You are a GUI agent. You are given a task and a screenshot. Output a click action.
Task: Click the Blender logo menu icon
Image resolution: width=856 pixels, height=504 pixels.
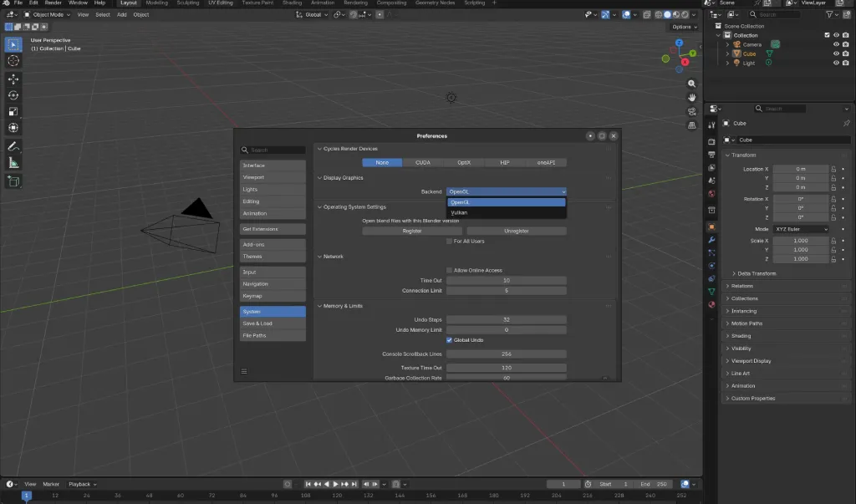6,3
